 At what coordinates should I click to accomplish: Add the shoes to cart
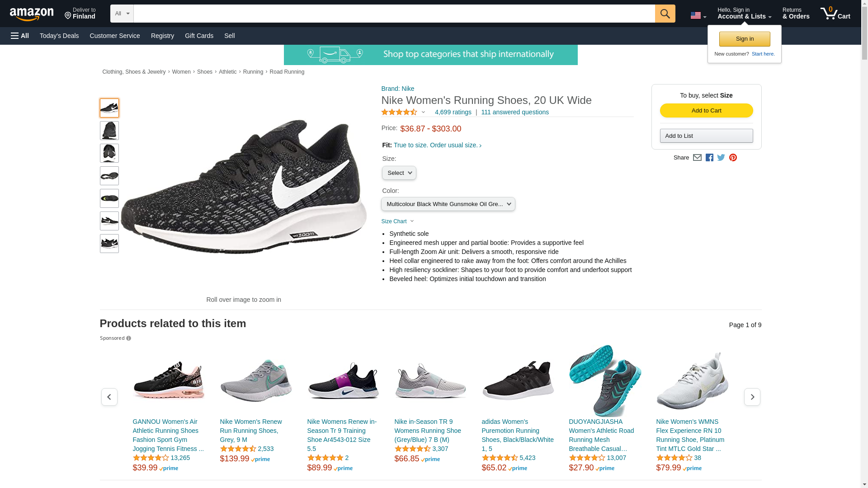(706, 111)
